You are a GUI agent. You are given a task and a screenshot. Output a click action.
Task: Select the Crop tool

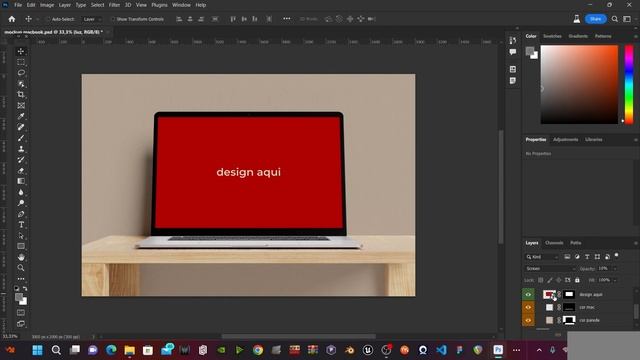pyautogui.click(x=21, y=94)
